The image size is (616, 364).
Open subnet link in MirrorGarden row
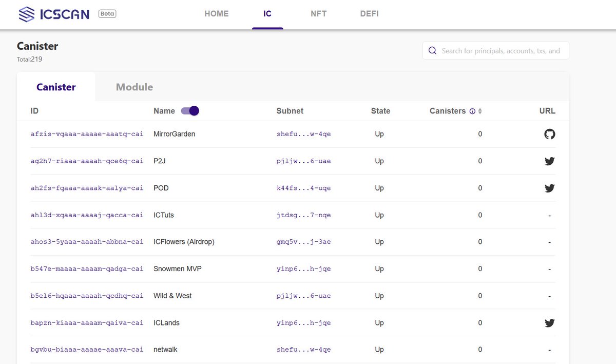[x=303, y=134]
